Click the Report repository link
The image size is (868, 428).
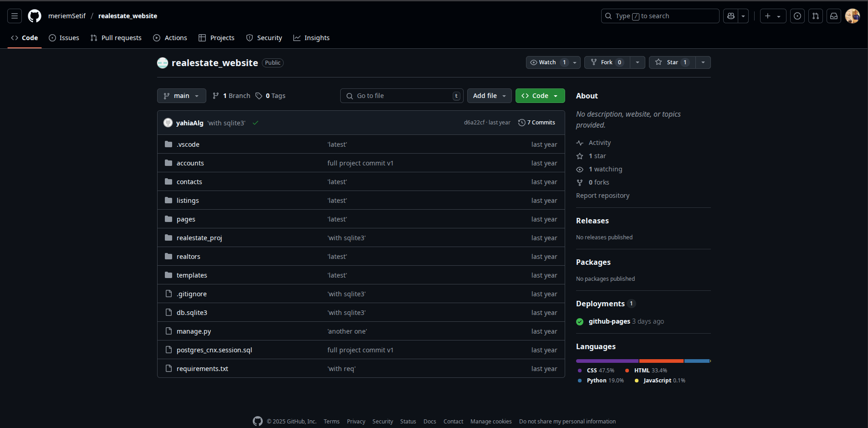(602, 196)
